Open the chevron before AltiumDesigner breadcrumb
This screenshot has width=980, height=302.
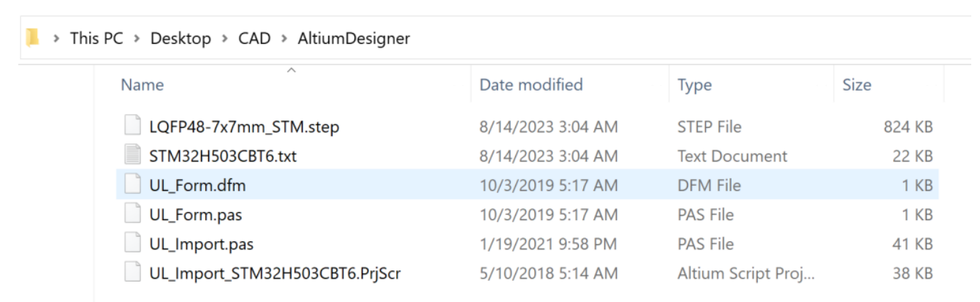[284, 38]
